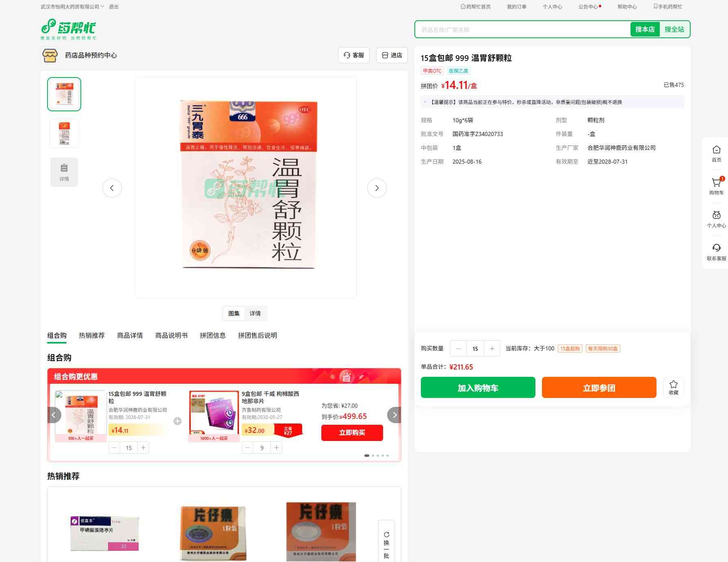Click the drug name search field
The height and width of the screenshot is (562, 728).
pos(522,30)
